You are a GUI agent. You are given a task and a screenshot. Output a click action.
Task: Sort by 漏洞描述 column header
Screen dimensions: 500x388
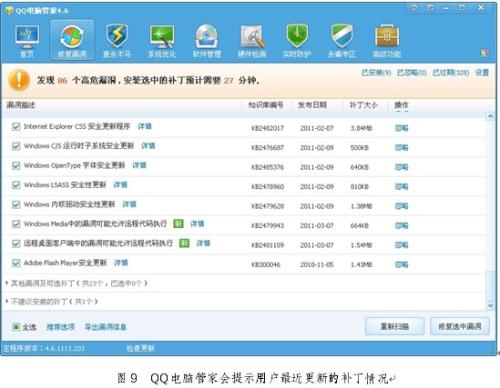(21, 105)
